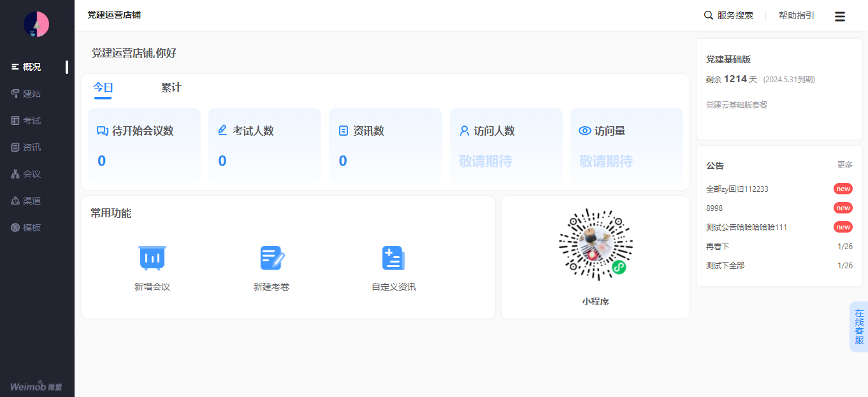This screenshot has width=868, height=397.
Task: Open the 在线客服 floating support button
Action: [859, 327]
